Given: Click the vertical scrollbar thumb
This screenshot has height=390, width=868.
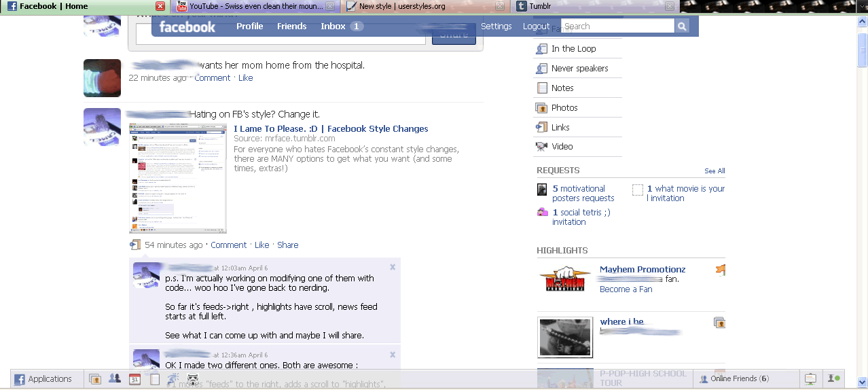Looking at the screenshot, I should click(x=862, y=49).
